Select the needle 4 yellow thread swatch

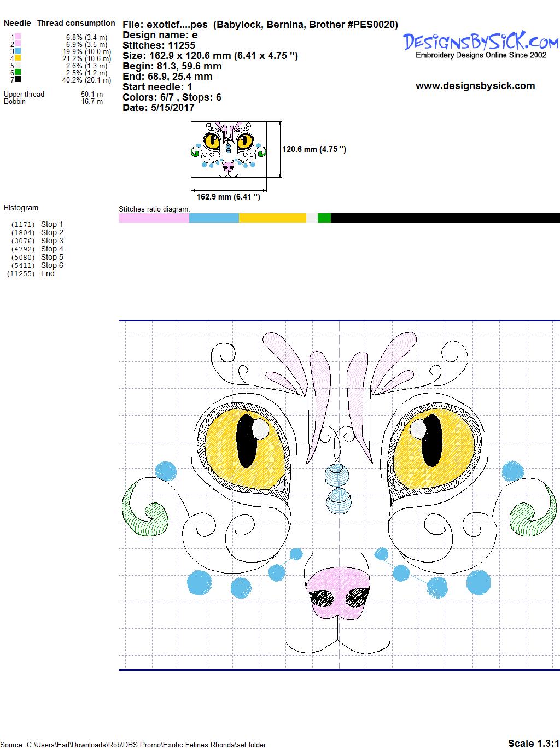tap(18, 58)
